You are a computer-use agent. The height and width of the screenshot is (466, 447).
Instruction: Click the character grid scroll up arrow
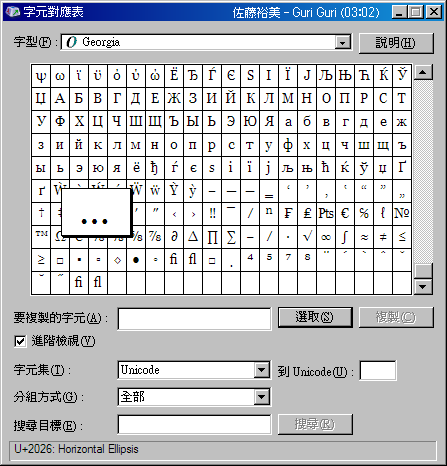[423, 72]
